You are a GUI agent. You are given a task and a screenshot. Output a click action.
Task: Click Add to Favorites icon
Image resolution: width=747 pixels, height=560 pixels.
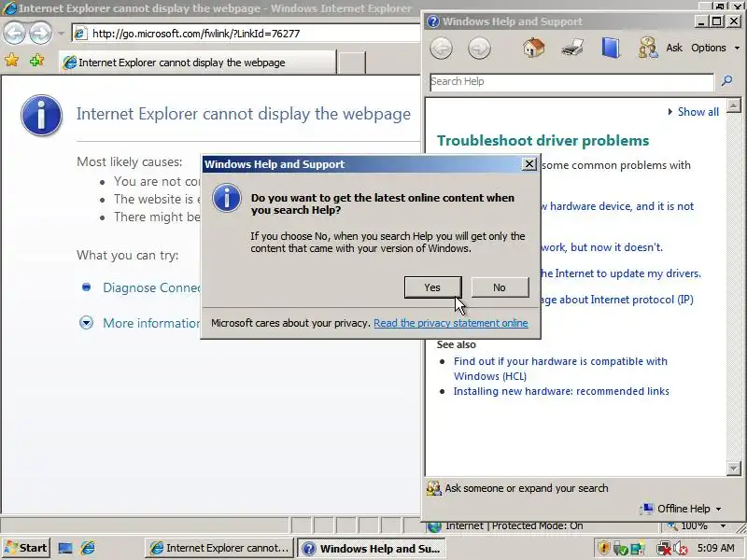coord(36,61)
